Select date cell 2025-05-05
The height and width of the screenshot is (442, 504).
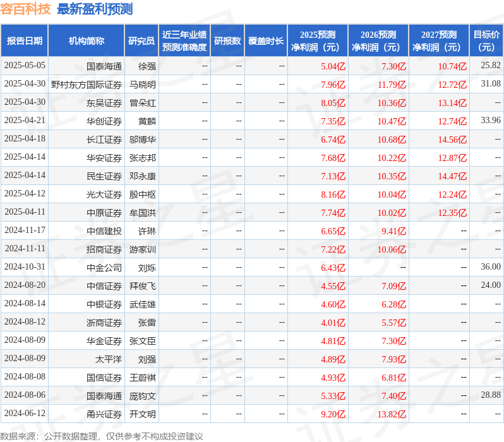pos(25,66)
